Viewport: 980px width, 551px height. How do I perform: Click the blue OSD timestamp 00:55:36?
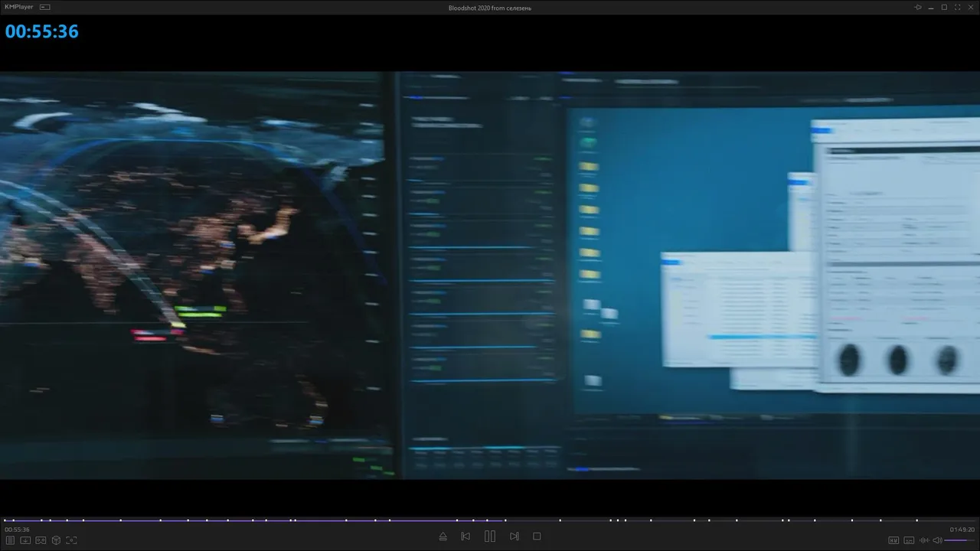[x=42, y=31]
